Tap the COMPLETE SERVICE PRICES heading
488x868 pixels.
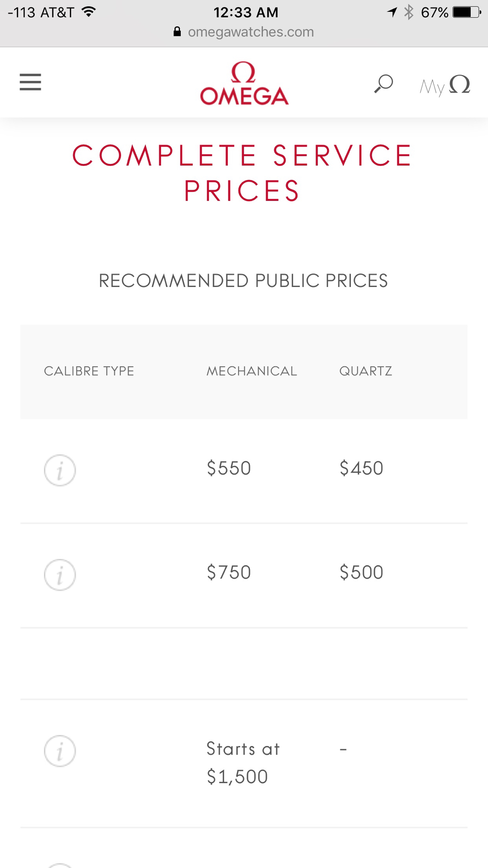tap(242, 173)
